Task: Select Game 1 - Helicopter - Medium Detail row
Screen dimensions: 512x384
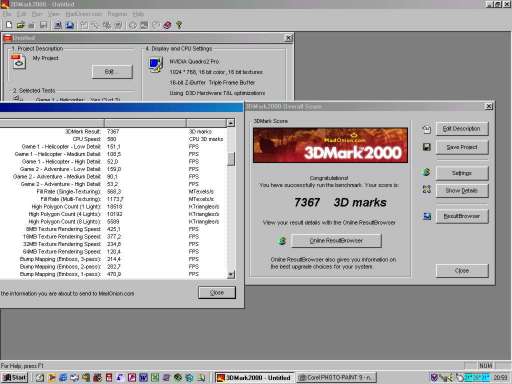Action: tap(113, 154)
